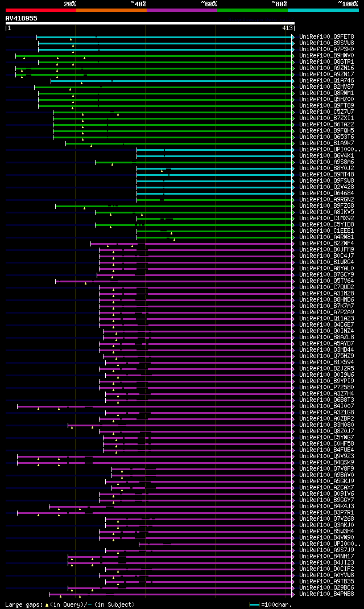The image size is (364, 609).
Task: Click the cyan alignment bar for Q9FET8
Action: tap(164, 37)
